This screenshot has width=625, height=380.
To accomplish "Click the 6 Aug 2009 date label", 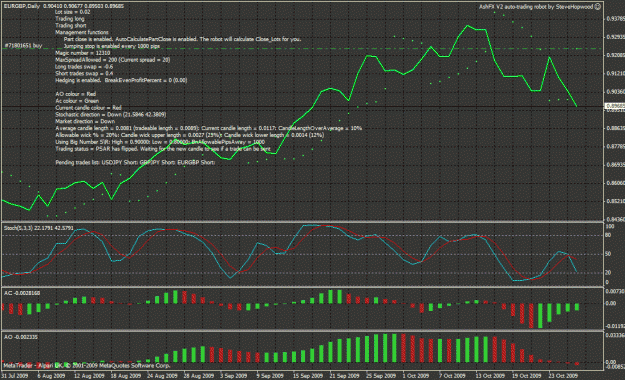I will coord(51,376).
